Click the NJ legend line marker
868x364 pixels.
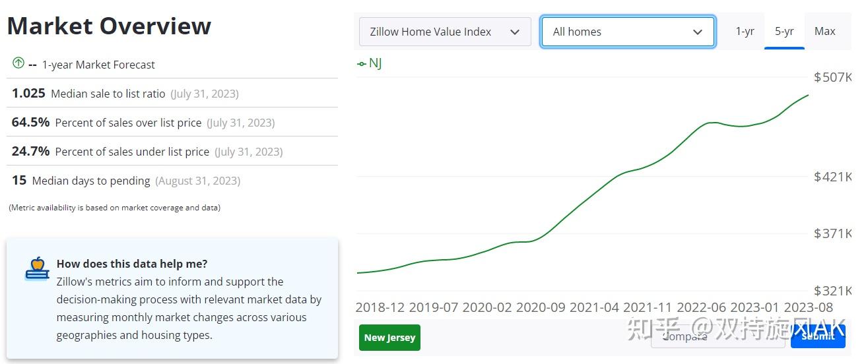tap(361, 64)
